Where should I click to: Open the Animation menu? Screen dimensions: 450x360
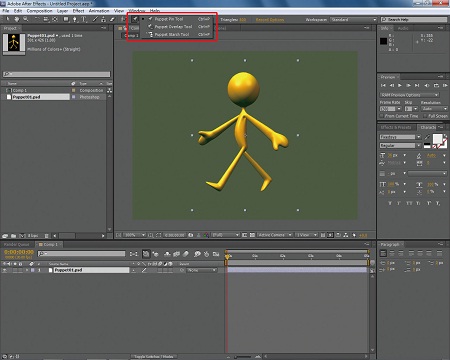99,11
